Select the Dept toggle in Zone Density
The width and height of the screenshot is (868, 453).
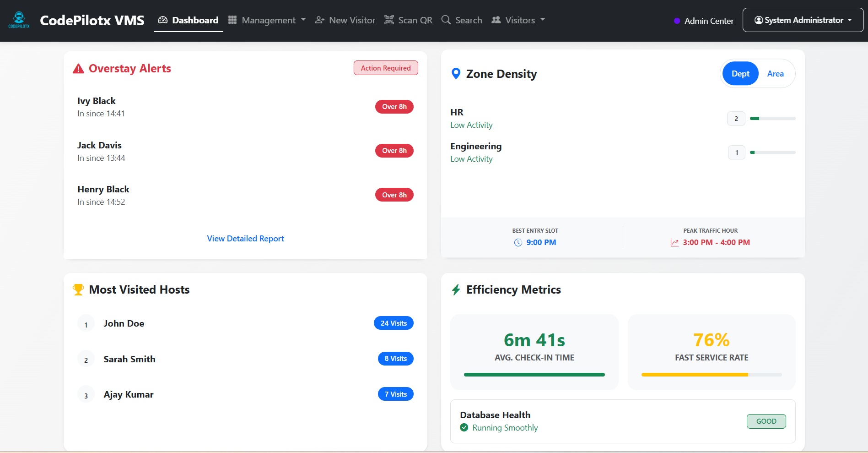point(740,73)
